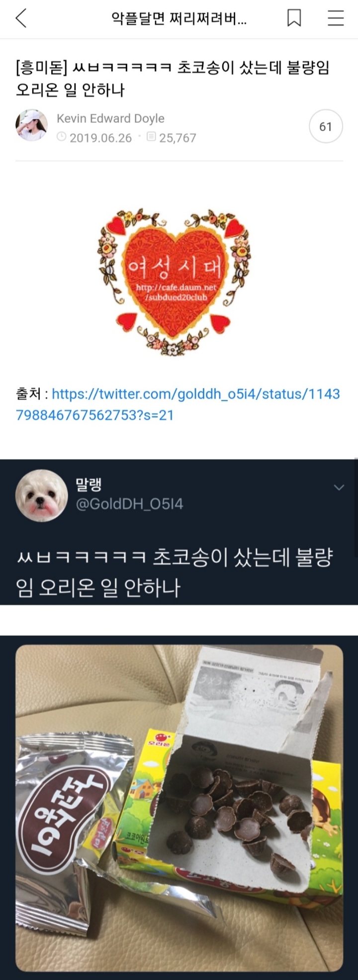Tap the 2019.06.26 post date
Viewport: 358px width, 980px height.
[x=100, y=138]
